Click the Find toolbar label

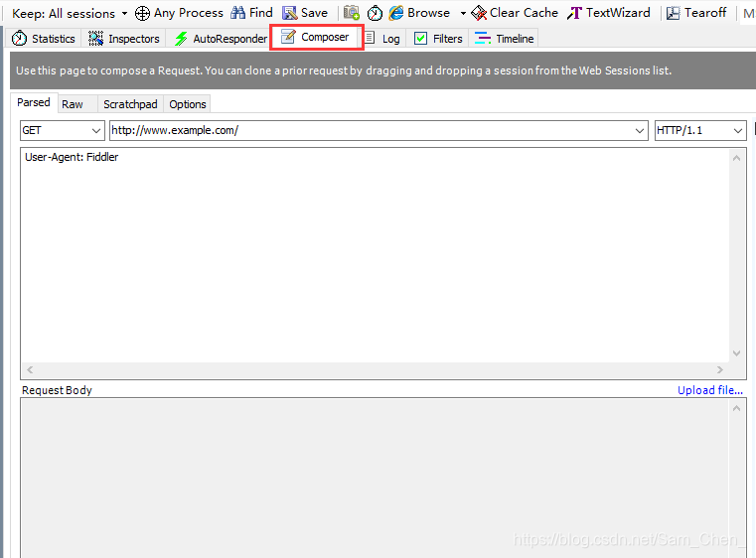(x=261, y=13)
